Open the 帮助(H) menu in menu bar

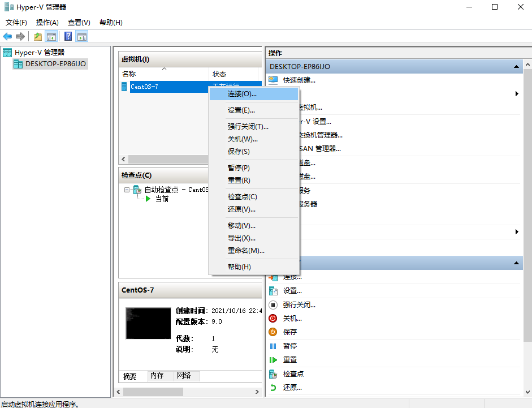pyautogui.click(x=111, y=23)
